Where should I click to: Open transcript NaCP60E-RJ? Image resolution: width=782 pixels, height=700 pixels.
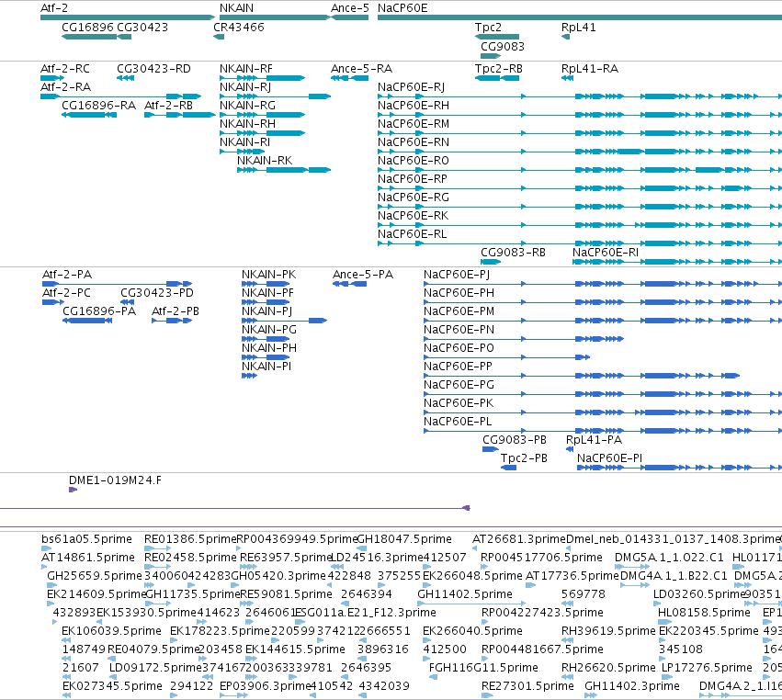tap(411, 87)
